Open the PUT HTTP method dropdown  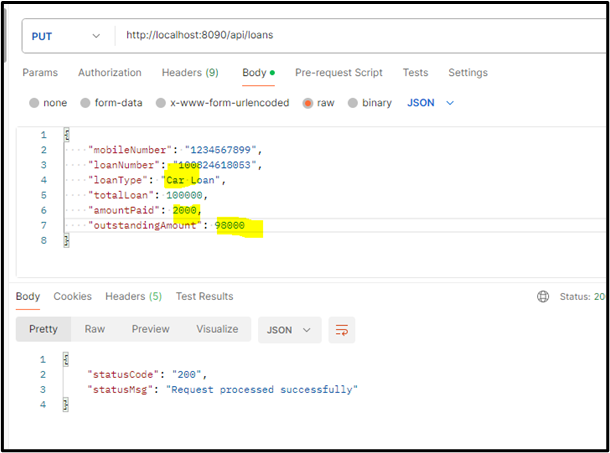pyautogui.click(x=66, y=36)
